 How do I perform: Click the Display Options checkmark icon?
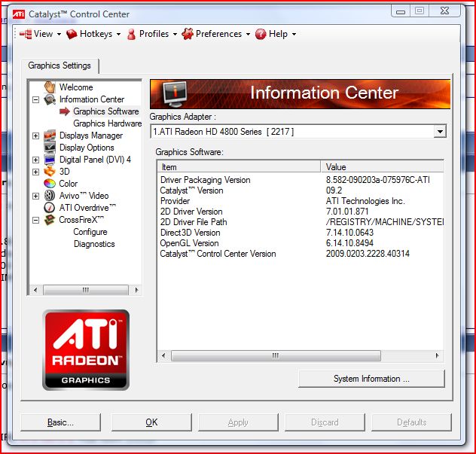[x=50, y=148]
